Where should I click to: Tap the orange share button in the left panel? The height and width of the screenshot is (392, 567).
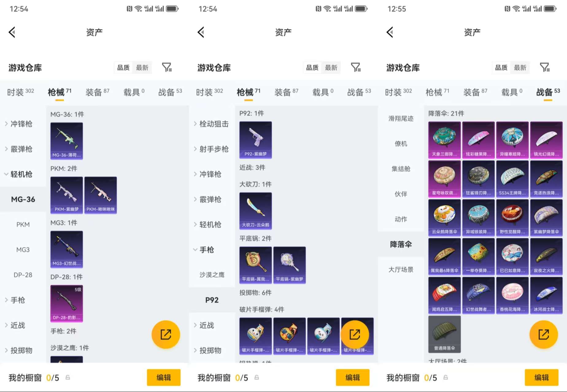(x=166, y=334)
